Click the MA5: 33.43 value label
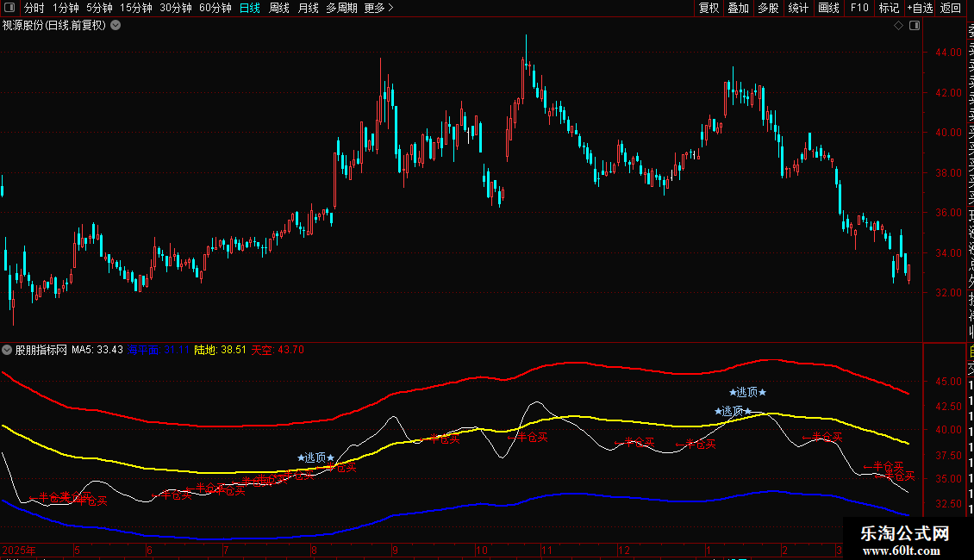 (97, 350)
